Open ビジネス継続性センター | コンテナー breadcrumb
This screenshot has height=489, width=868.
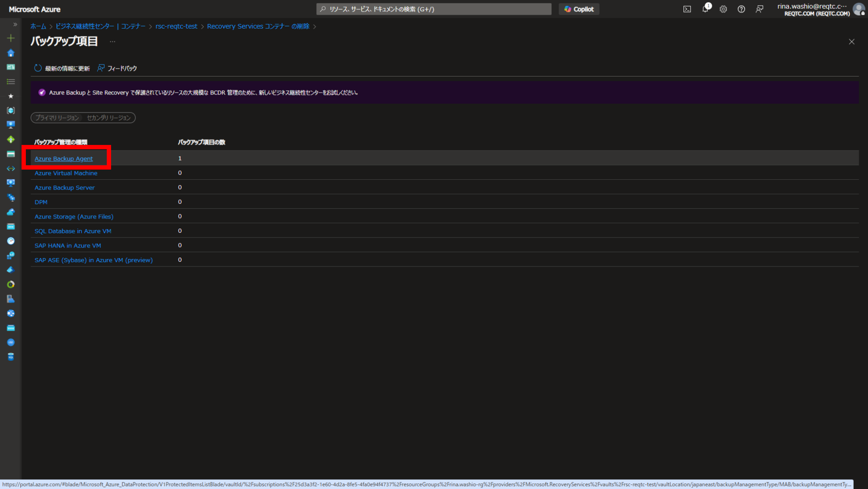[100, 26]
